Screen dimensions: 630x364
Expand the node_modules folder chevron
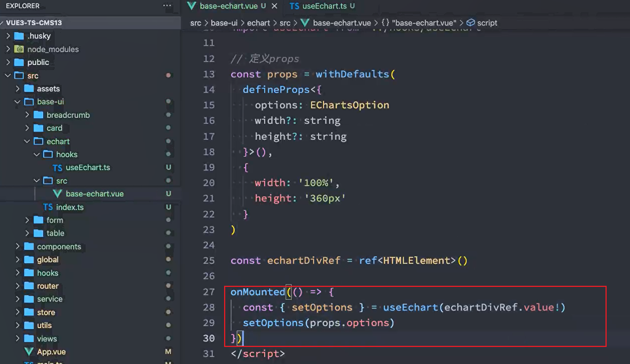point(8,49)
